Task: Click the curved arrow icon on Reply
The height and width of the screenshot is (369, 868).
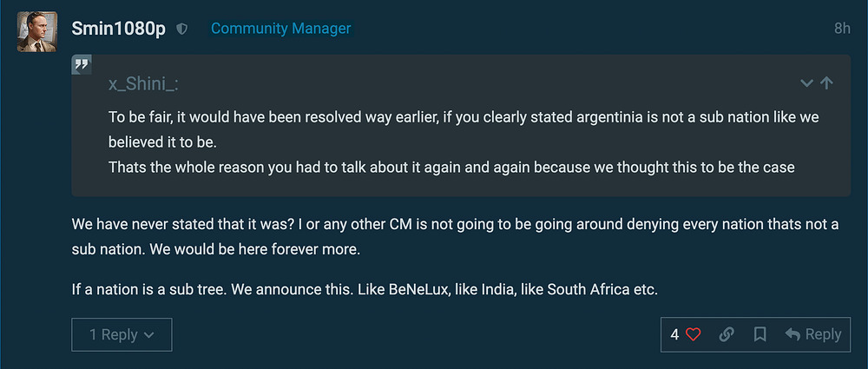Action: [x=792, y=334]
